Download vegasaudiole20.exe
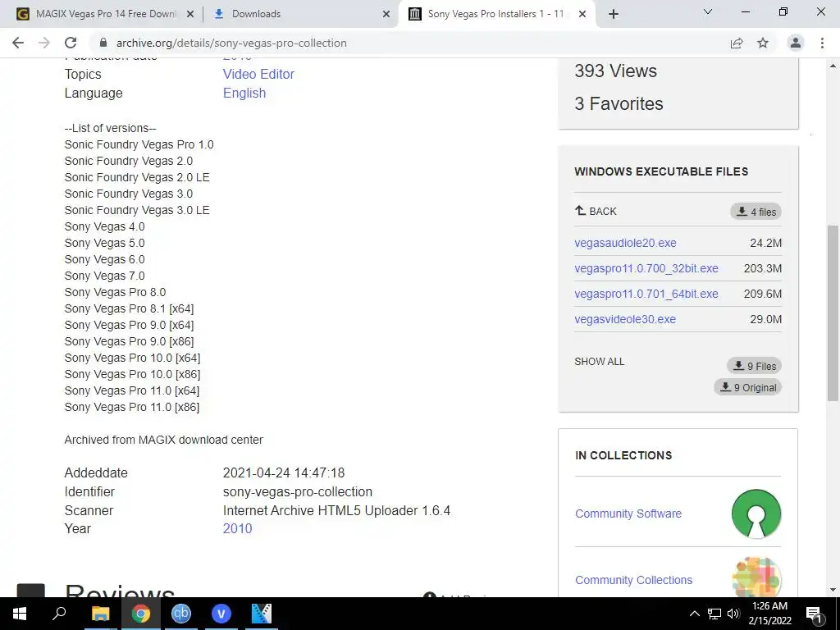Screen dimensions: 840x630 (x=625, y=243)
